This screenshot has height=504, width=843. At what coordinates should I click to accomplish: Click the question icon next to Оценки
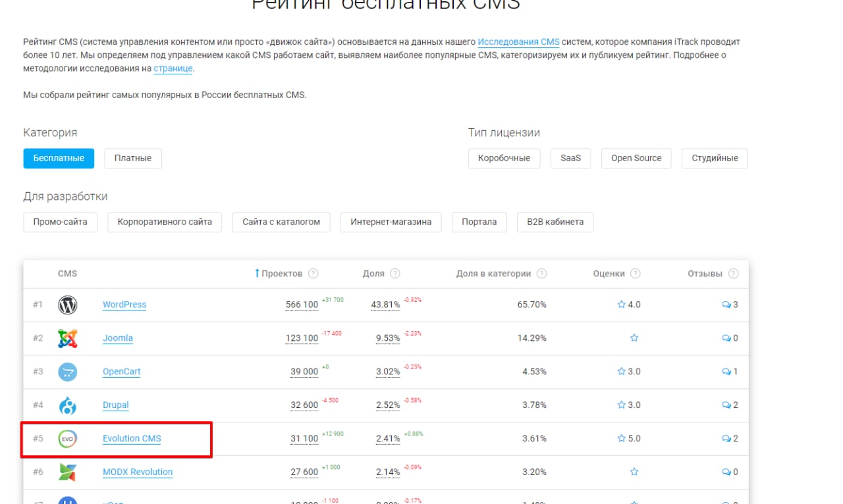coord(636,274)
